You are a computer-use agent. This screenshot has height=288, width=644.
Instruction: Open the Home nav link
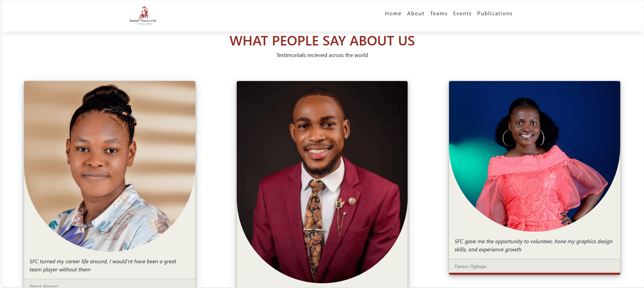(x=393, y=14)
